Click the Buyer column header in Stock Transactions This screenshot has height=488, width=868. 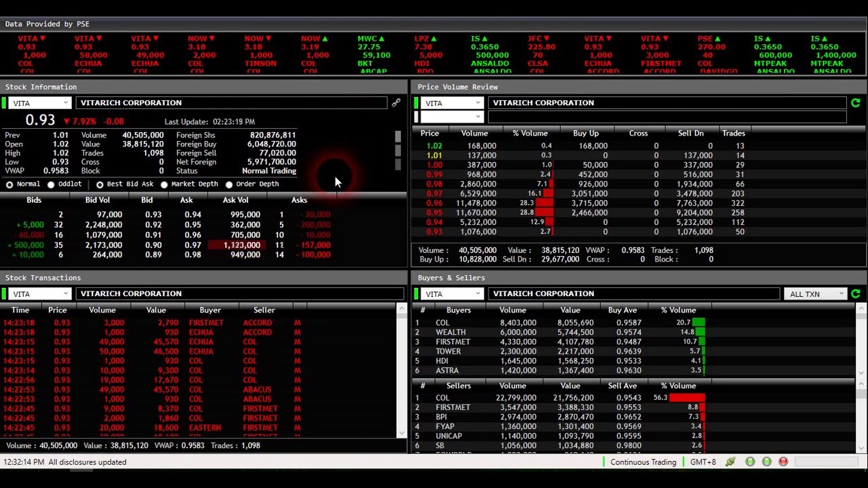[210, 310]
